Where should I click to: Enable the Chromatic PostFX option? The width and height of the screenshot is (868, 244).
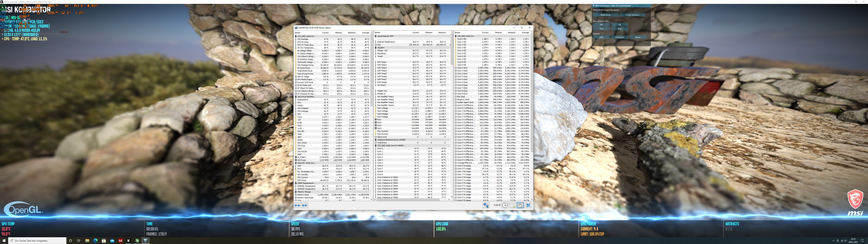tap(619, 37)
